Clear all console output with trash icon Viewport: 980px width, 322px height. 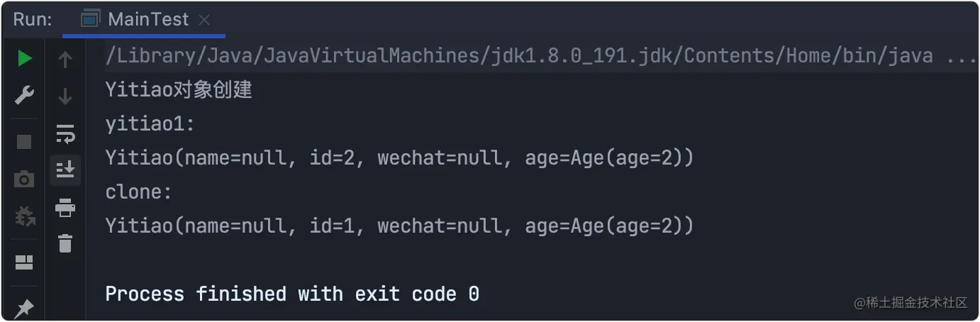pos(65,243)
